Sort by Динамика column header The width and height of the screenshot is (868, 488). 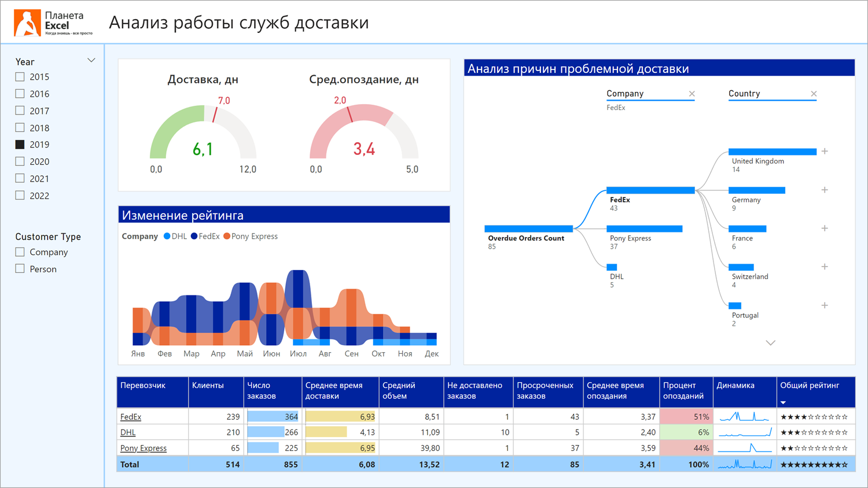coord(745,392)
